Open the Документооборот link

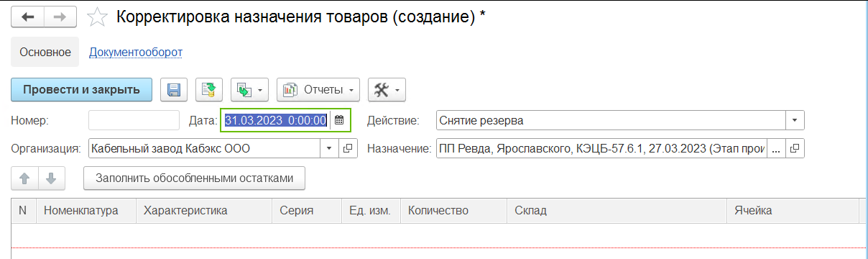tap(135, 53)
